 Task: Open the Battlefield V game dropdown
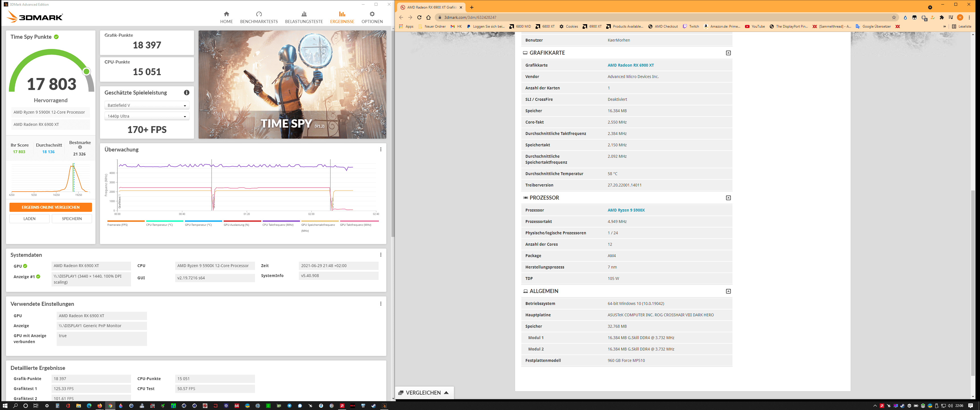(146, 105)
